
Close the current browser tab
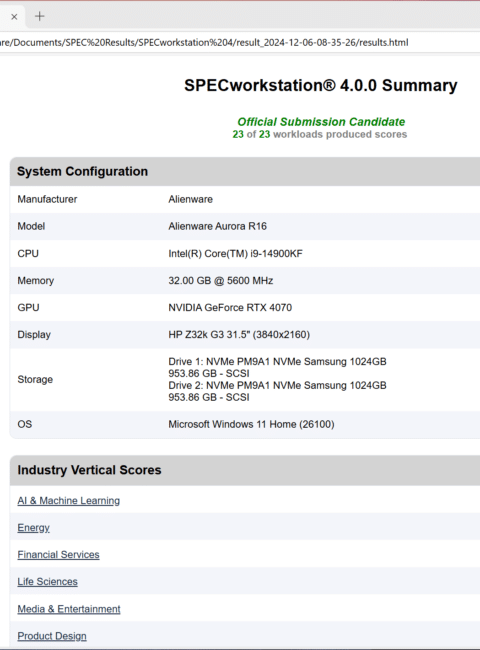coord(14,17)
